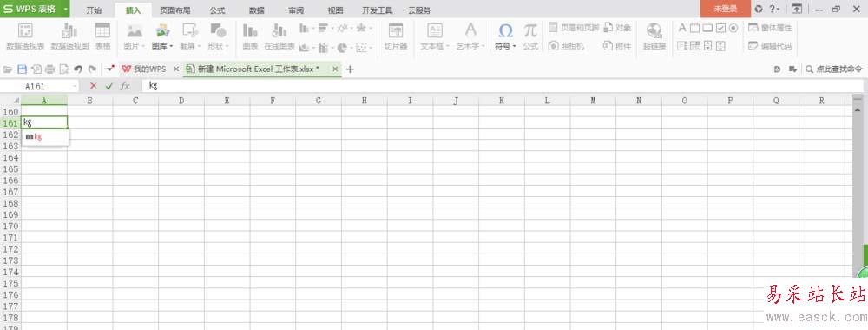Open the 图片 picture dropdown
The image size is (868, 330).
coord(135,36)
